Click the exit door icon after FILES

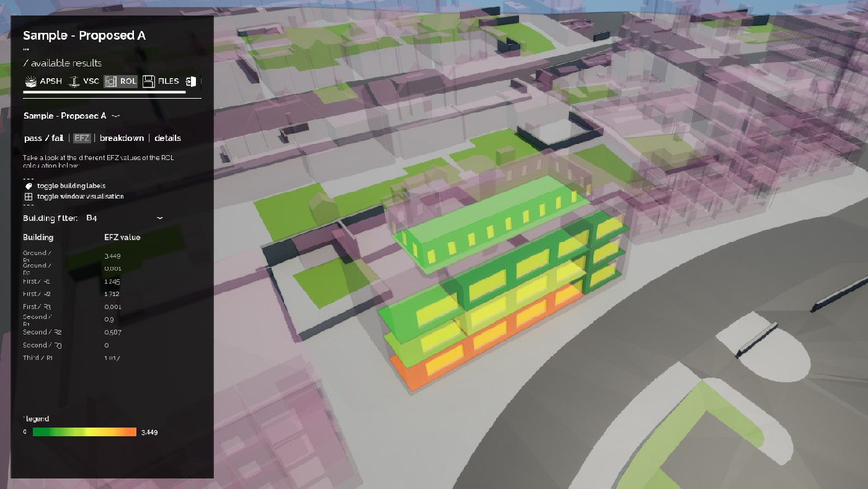191,81
